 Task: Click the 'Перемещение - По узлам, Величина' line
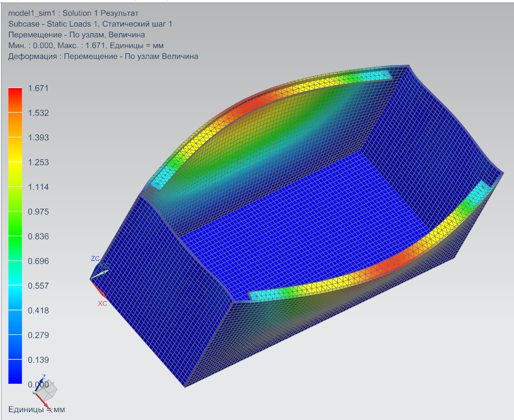click(x=77, y=35)
